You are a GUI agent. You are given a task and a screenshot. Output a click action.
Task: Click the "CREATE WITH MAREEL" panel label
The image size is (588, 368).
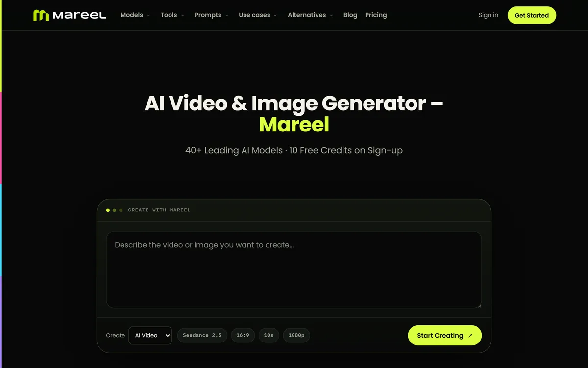tap(159, 210)
